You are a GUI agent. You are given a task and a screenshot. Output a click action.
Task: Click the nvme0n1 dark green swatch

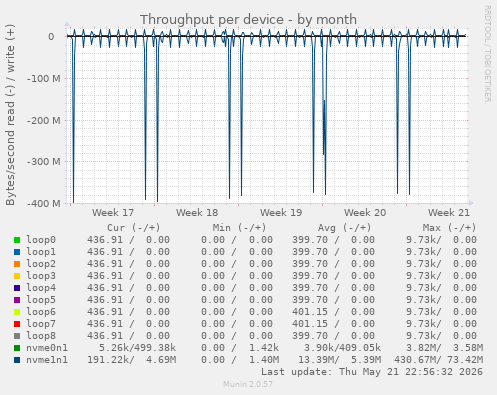(17, 348)
